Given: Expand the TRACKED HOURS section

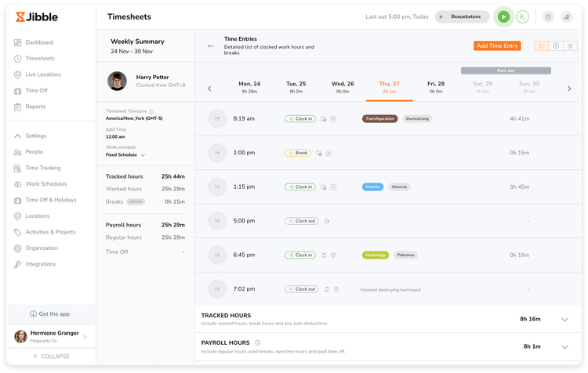Looking at the screenshot, I should tap(564, 320).
